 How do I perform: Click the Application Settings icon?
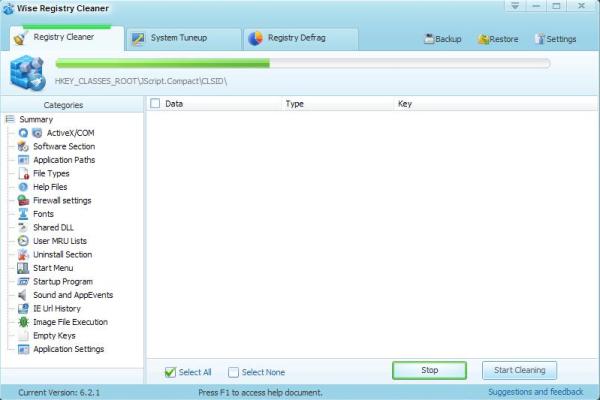click(23, 349)
